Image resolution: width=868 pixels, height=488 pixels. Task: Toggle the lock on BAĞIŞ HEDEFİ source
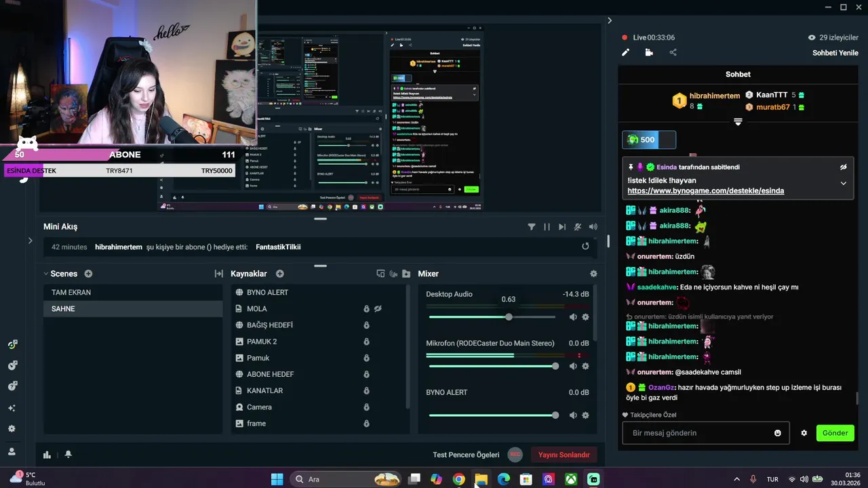366,325
